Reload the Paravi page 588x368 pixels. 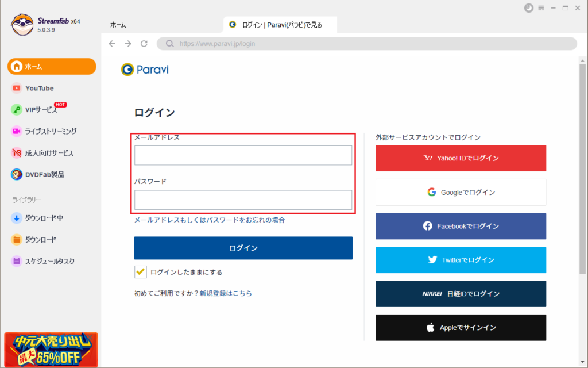click(144, 44)
